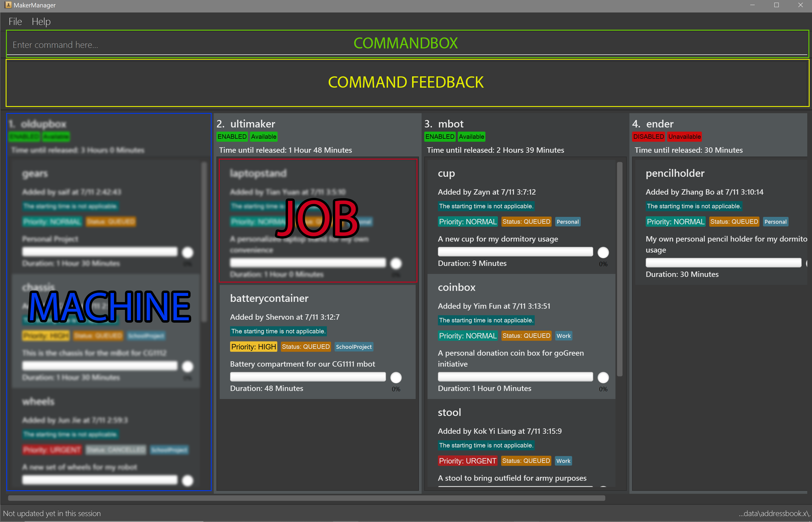Screen dimensions: 812x522
Task: Click Unavailable tag under ender
Action: point(684,137)
